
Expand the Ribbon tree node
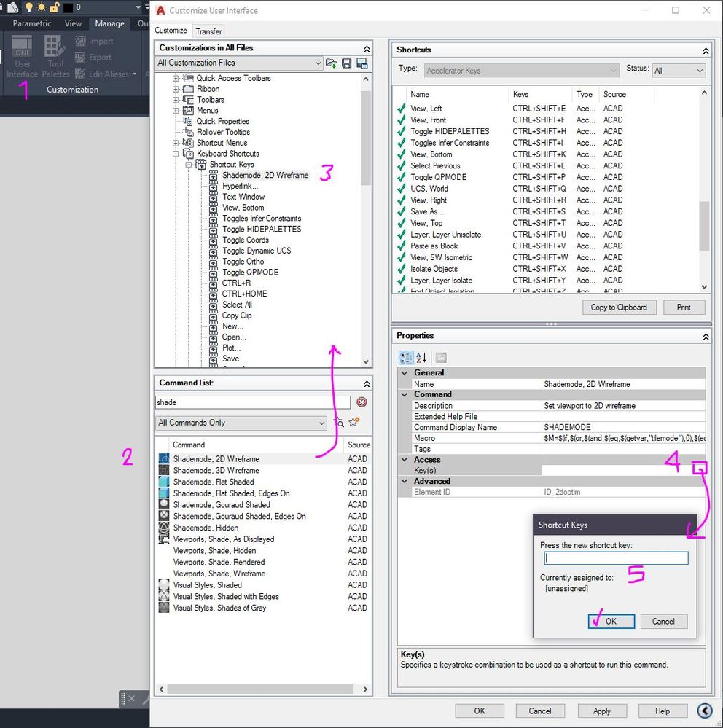pos(176,89)
